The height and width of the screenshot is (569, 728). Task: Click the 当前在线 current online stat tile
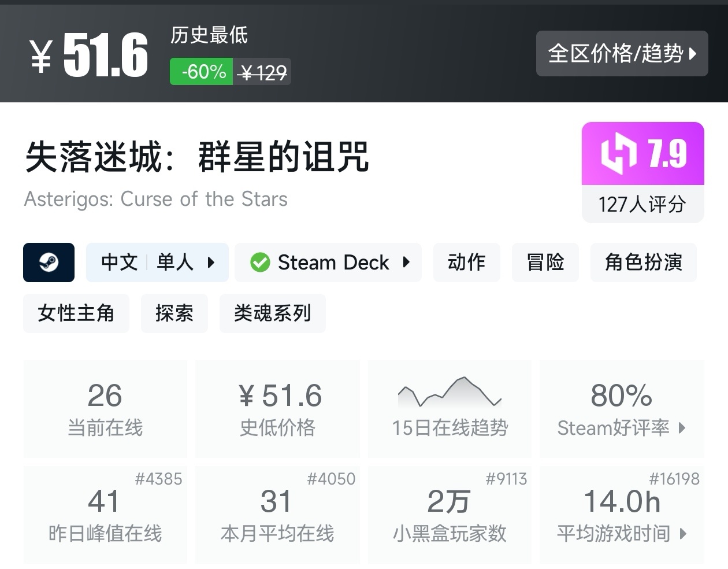click(105, 409)
